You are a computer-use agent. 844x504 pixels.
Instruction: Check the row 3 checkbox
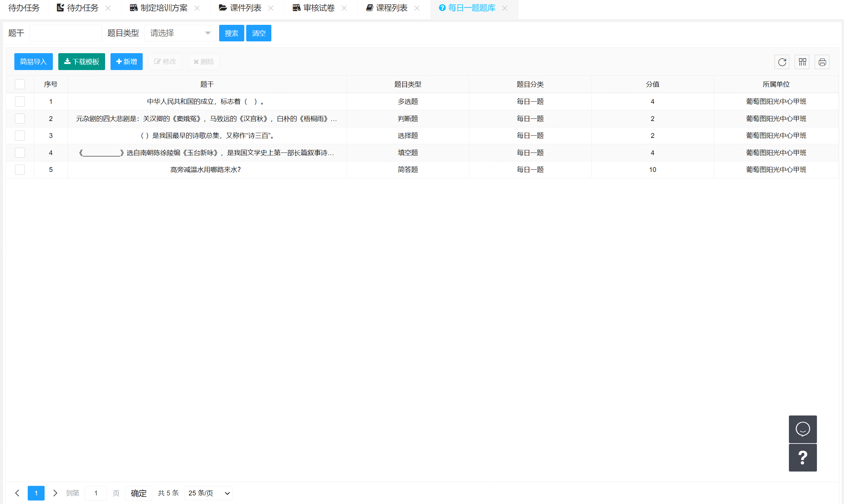coord(20,135)
